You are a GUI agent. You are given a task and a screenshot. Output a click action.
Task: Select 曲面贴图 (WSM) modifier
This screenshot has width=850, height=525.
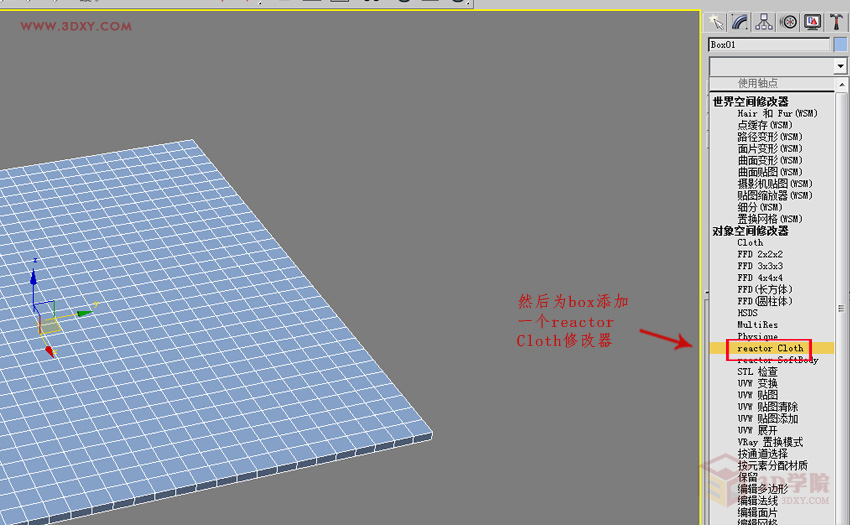[x=769, y=172]
